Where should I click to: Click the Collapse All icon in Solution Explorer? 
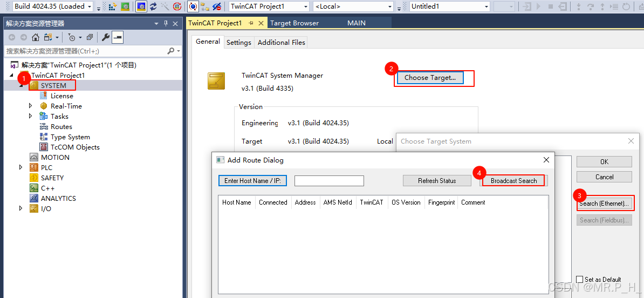click(x=90, y=37)
